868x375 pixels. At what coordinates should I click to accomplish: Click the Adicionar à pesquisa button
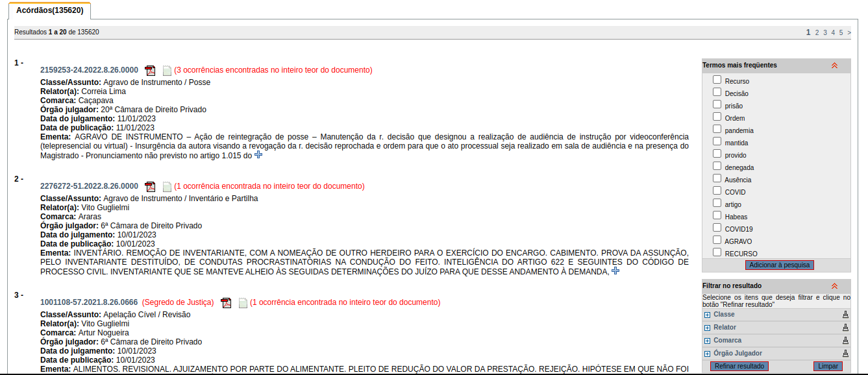point(779,265)
